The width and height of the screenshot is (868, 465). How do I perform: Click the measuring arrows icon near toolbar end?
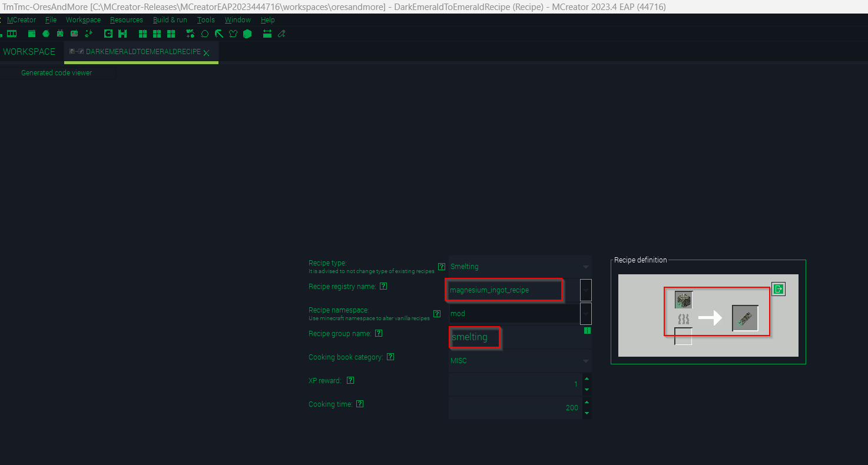tap(267, 34)
